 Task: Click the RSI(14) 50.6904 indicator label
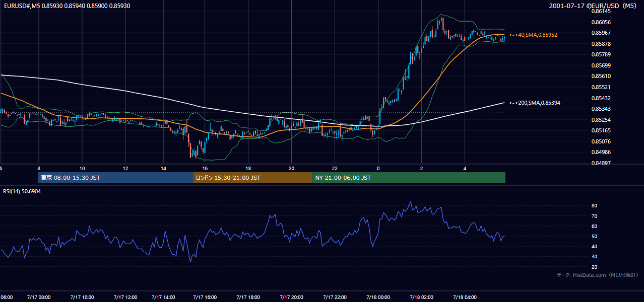coord(22,191)
